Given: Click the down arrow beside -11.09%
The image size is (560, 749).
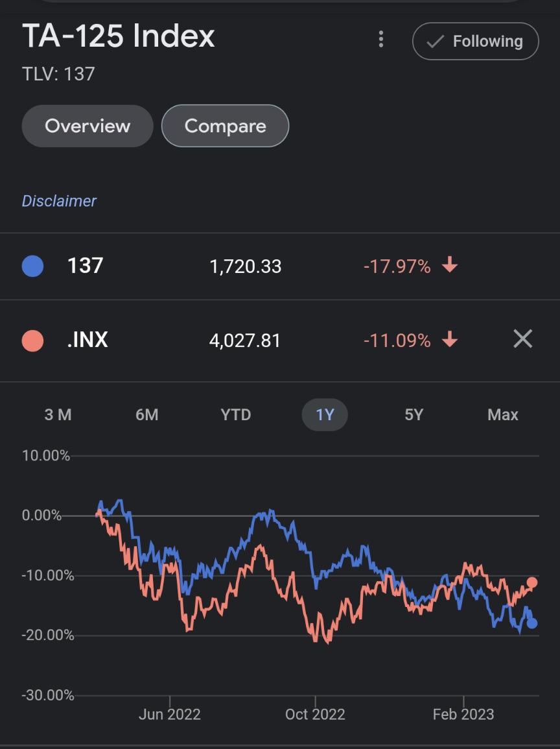Looking at the screenshot, I should click(450, 339).
